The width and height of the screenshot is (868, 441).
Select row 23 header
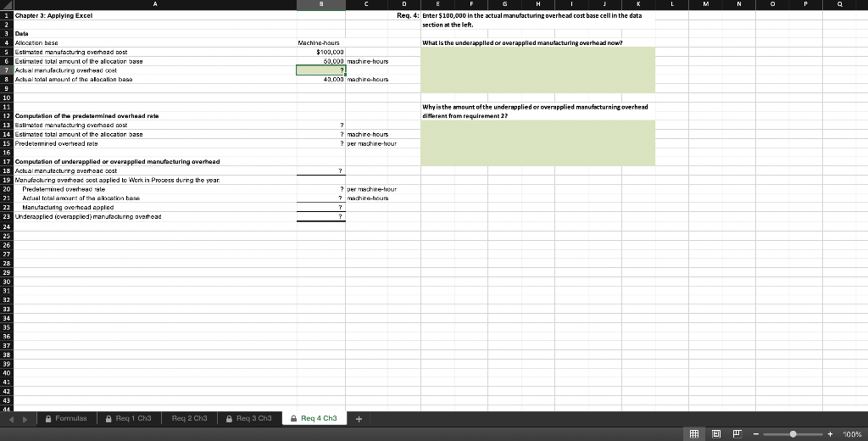(6, 216)
